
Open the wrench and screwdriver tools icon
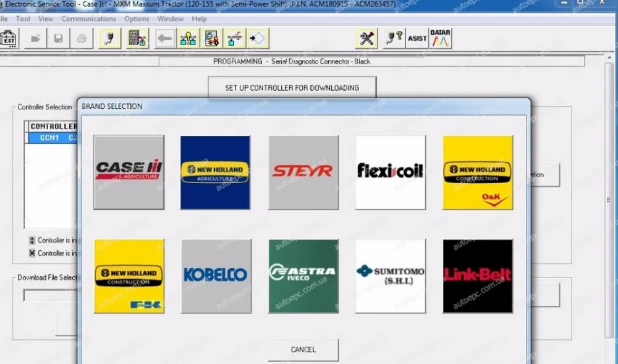click(366, 38)
